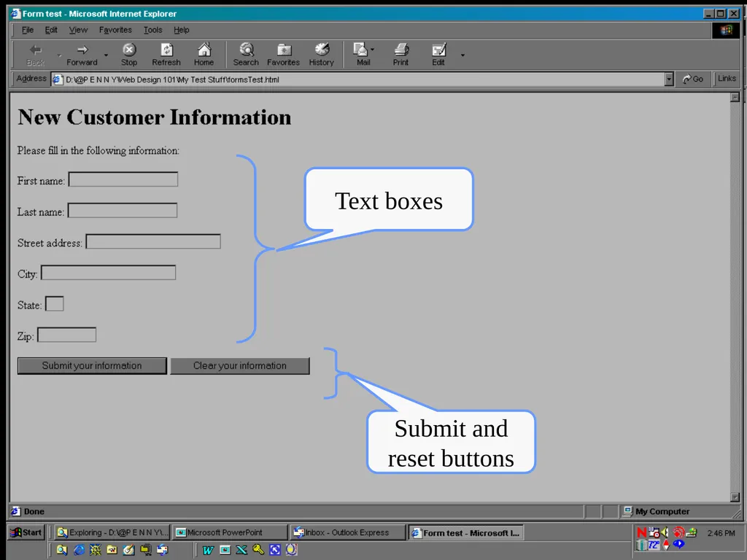Viewport: 747px width, 560px height.
Task: Open Forward button history dropdown arrow
Action: click(106, 55)
